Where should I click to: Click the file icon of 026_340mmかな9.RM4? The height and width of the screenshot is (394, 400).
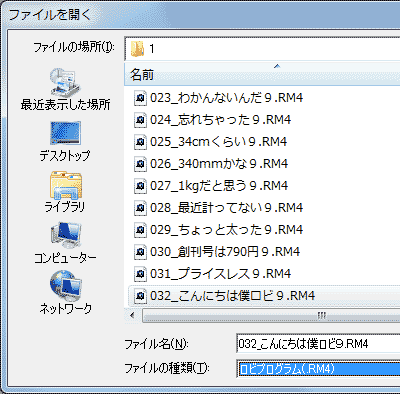140,164
